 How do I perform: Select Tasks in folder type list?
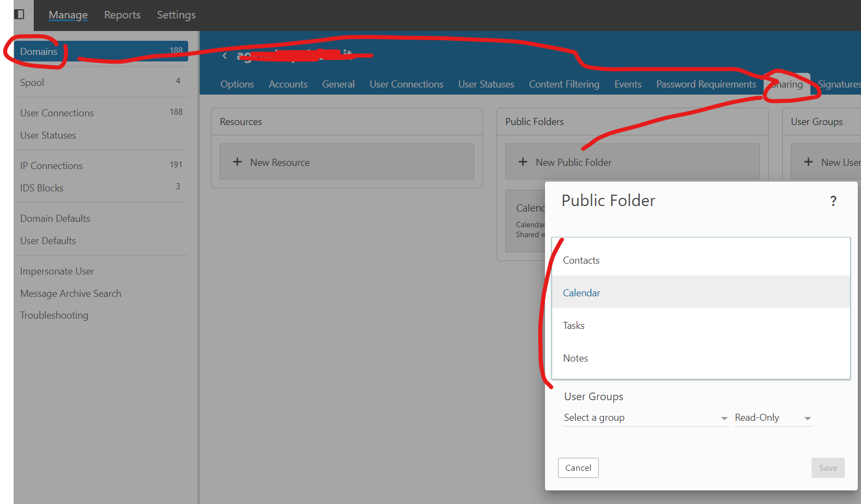574,326
